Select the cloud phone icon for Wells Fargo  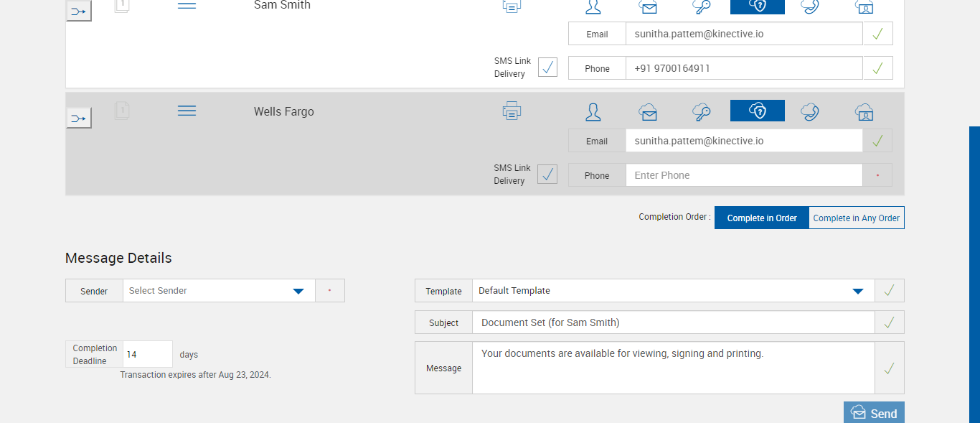pos(810,111)
